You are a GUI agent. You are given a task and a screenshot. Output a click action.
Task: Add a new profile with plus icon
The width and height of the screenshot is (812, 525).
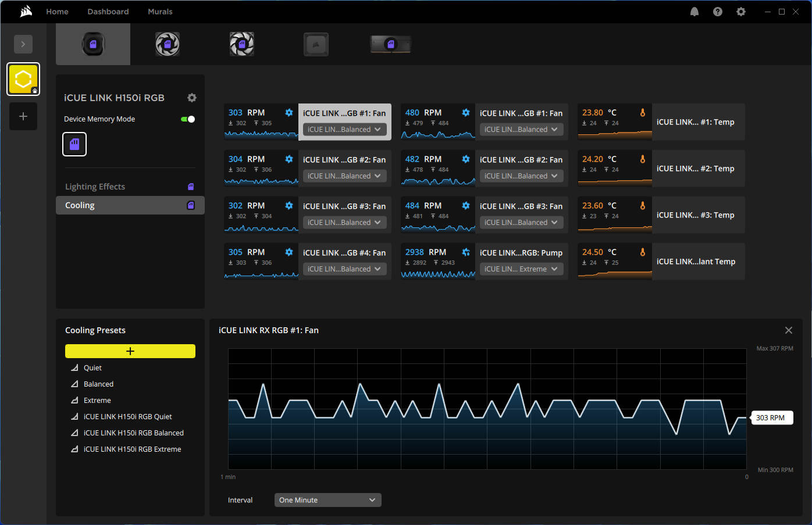[x=23, y=116]
